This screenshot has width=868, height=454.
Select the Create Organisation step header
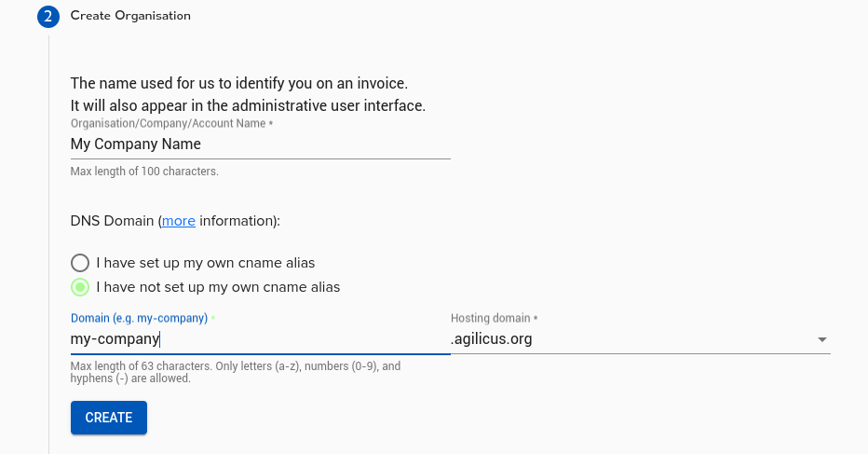point(130,16)
